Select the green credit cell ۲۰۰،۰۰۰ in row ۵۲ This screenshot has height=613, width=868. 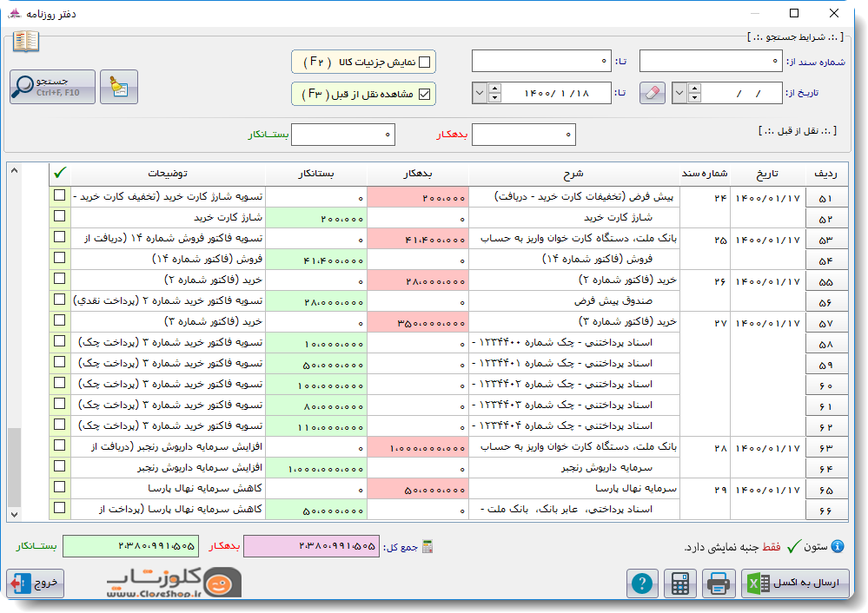(x=316, y=218)
